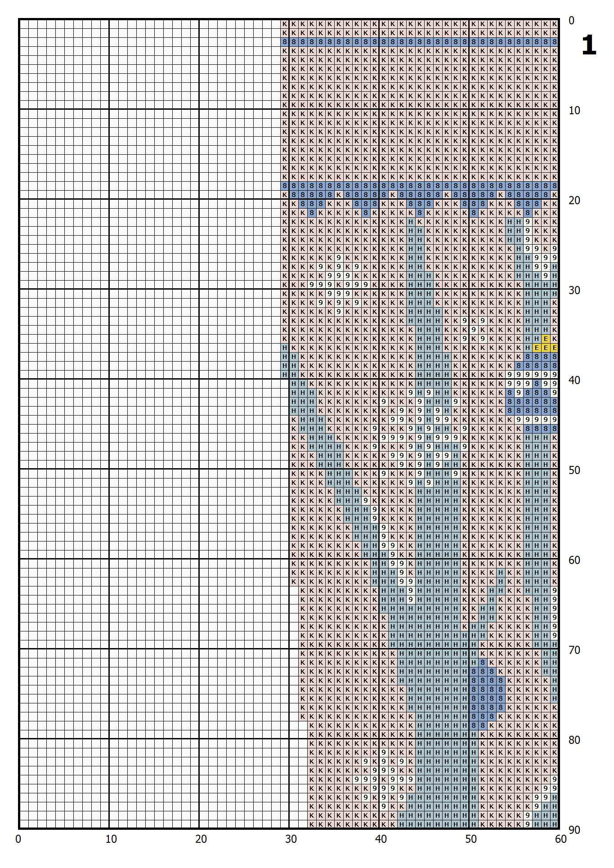Select row label 60 on the right axis
This screenshot has height=868, width=614.
click(x=574, y=560)
